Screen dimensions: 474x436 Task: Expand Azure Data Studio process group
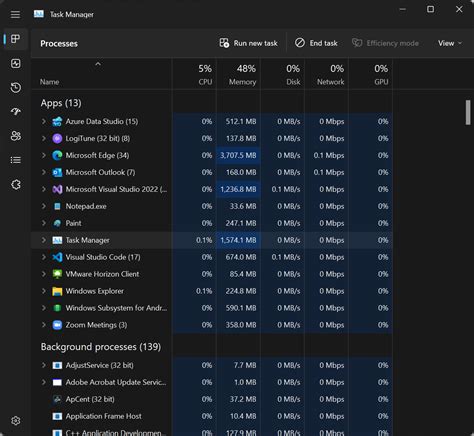(x=44, y=121)
